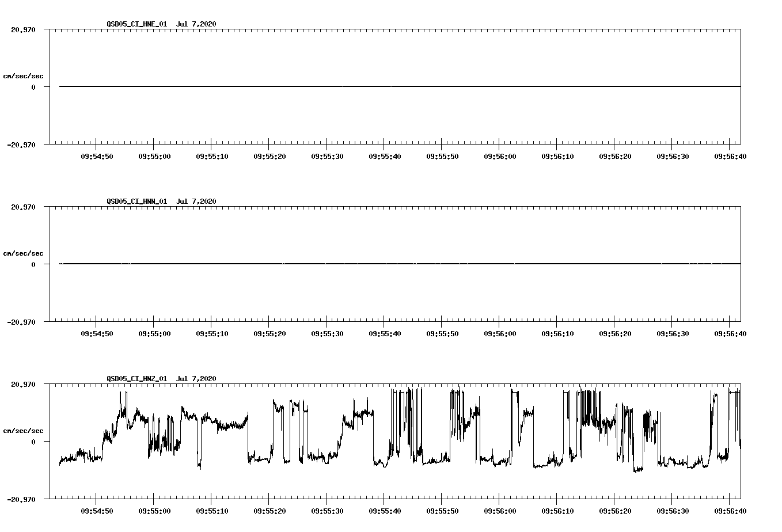Image resolution: width=782 pixels, height=532 pixels.
Task: Click the cm/sec/sec unit label of HNN plot
Action: 23,253
